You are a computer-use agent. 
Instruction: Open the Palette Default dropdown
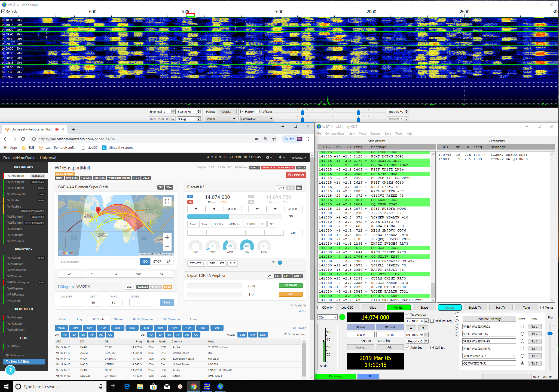tap(220, 119)
